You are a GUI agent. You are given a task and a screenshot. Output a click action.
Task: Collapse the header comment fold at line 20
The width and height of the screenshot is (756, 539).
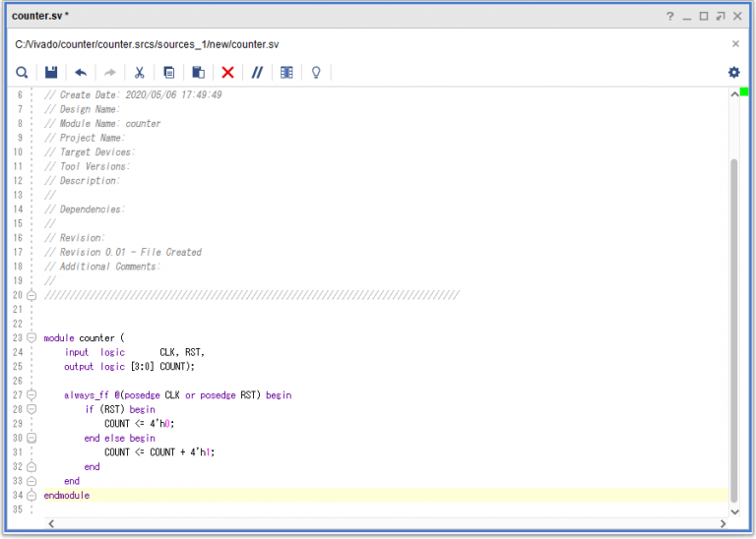tap(31, 295)
